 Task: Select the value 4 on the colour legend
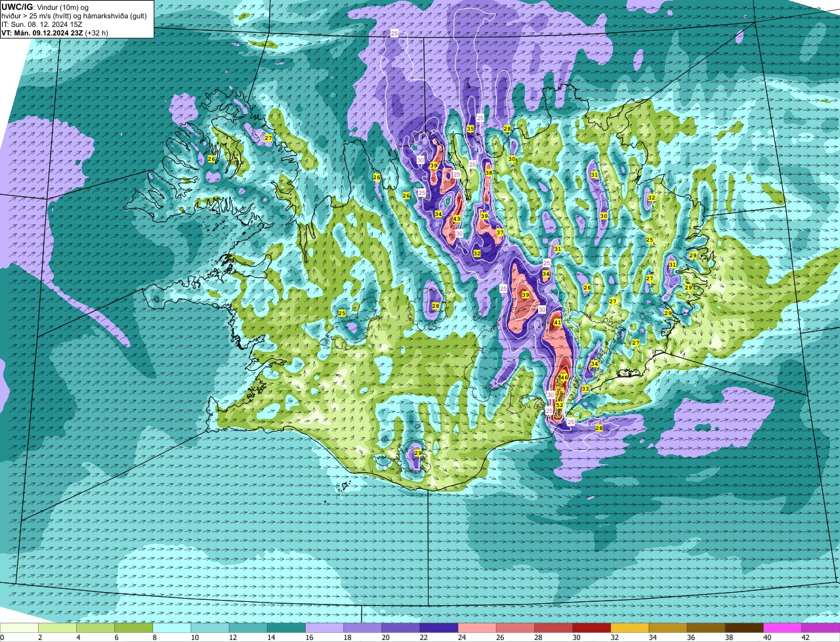click(x=78, y=637)
